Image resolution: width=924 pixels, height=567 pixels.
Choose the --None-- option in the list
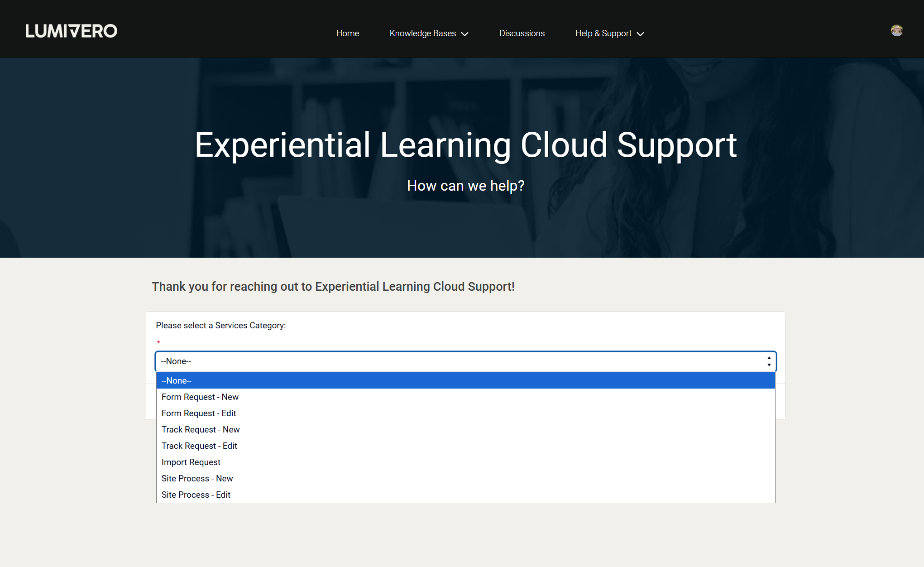point(465,380)
